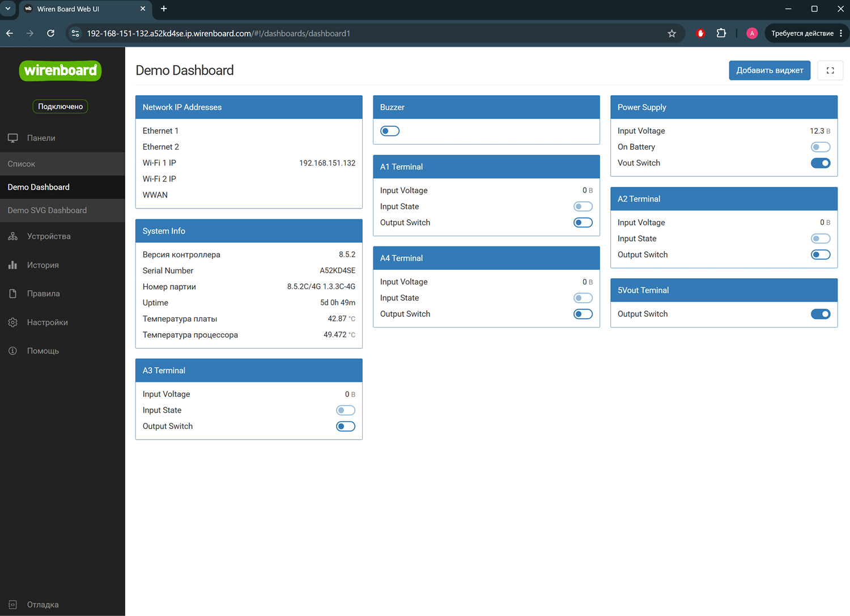This screenshot has height=616, width=850.
Task: Open the Панели menu item
Action: pos(62,138)
